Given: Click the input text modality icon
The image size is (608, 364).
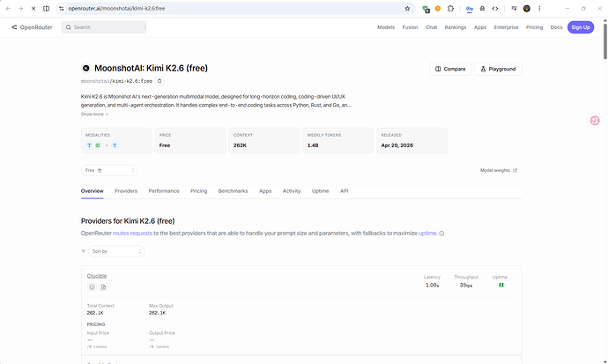Looking at the screenshot, I should click(x=89, y=145).
